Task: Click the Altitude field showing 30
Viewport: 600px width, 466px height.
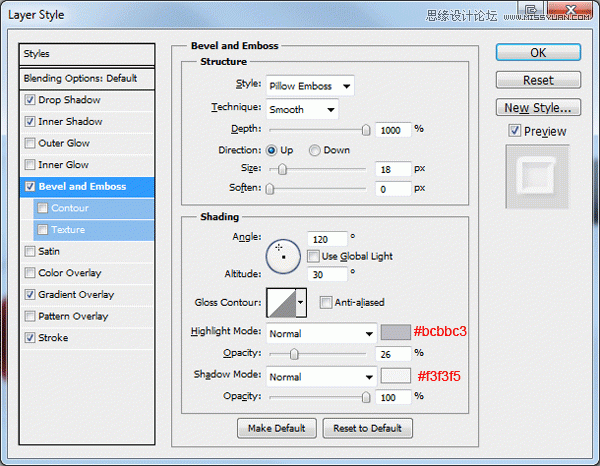Action: pyautogui.click(x=328, y=274)
